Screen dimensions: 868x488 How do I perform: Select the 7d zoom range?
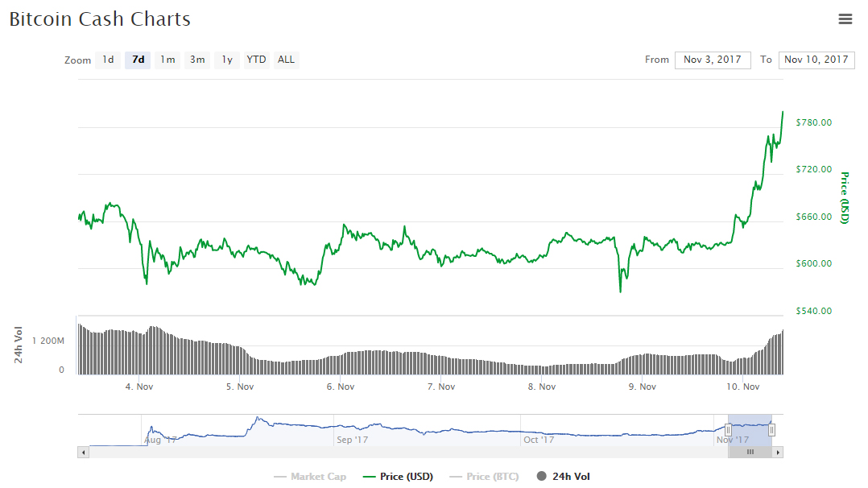[x=138, y=60]
